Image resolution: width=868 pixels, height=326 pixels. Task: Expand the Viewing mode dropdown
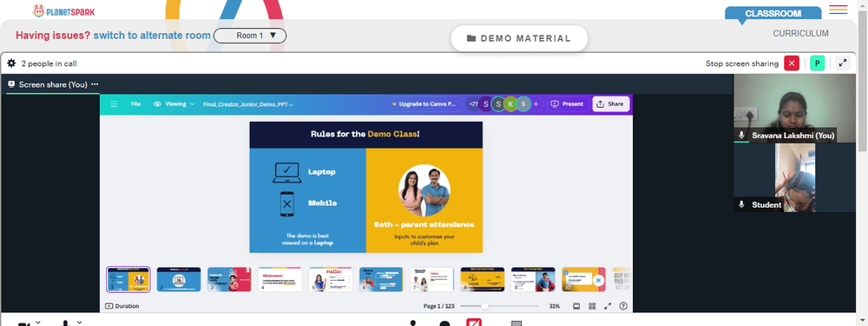pyautogui.click(x=174, y=103)
